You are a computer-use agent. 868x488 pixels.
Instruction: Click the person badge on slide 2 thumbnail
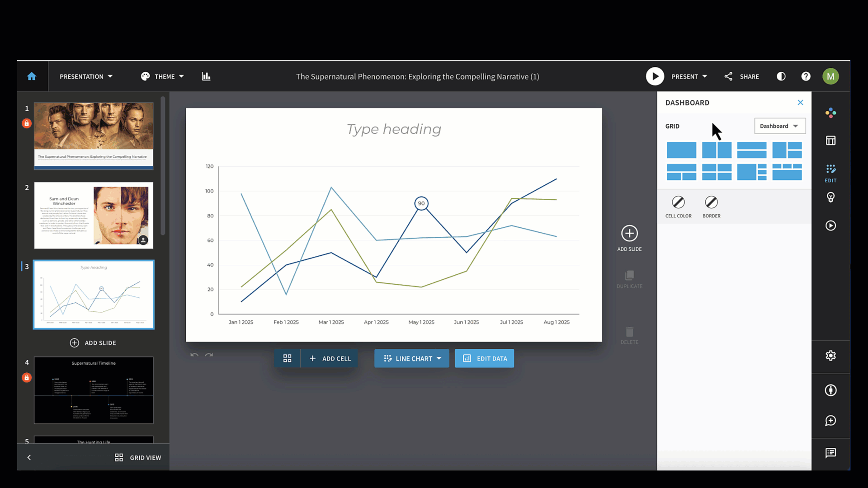143,240
